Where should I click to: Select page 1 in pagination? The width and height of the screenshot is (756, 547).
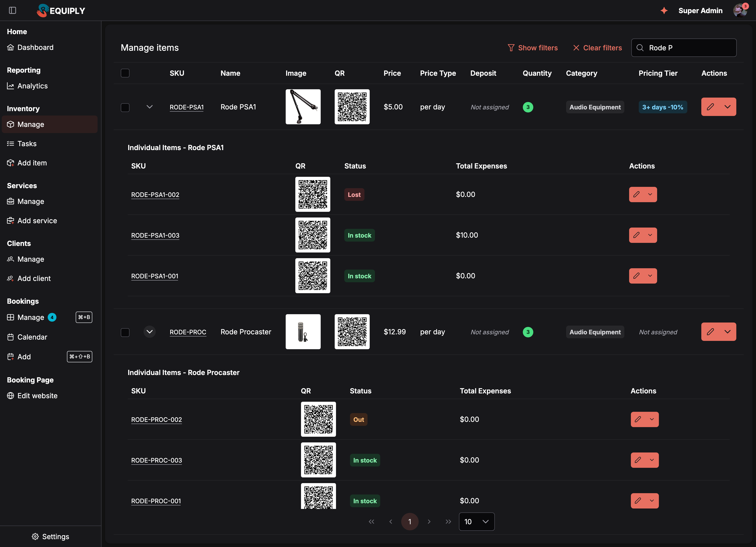pyautogui.click(x=410, y=522)
